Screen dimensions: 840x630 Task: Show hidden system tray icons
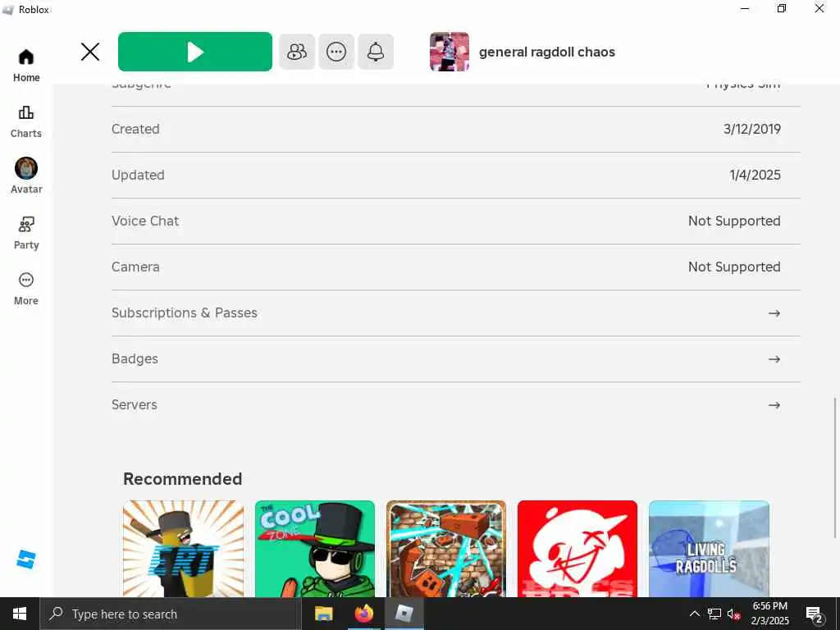click(x=694, y=614)
